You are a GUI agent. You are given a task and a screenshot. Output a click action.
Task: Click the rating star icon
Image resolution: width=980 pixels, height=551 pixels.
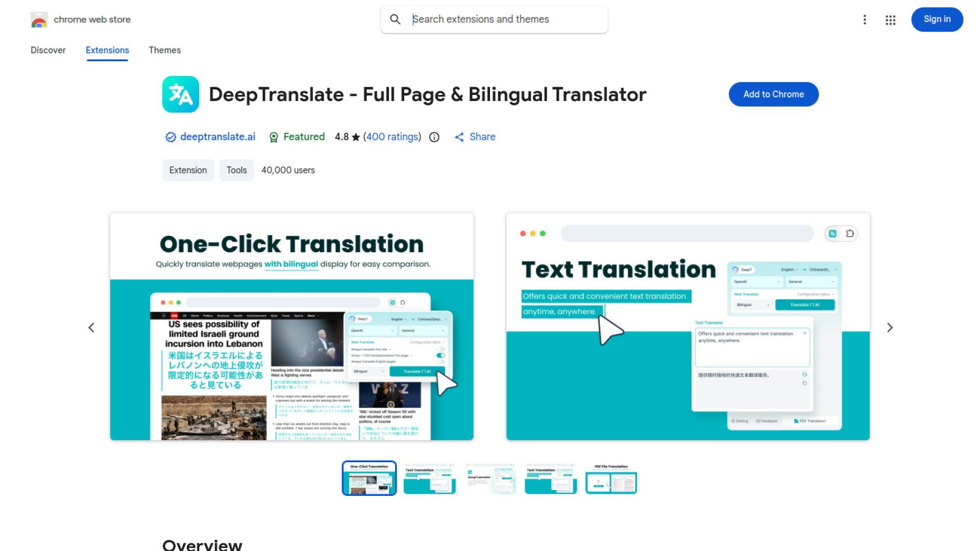[356, 137]
